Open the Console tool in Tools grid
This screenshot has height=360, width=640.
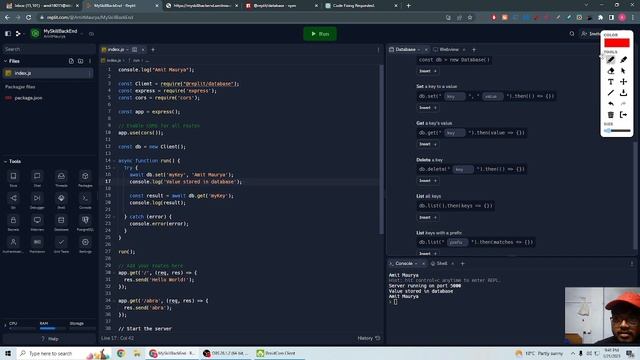coord(85,200)
